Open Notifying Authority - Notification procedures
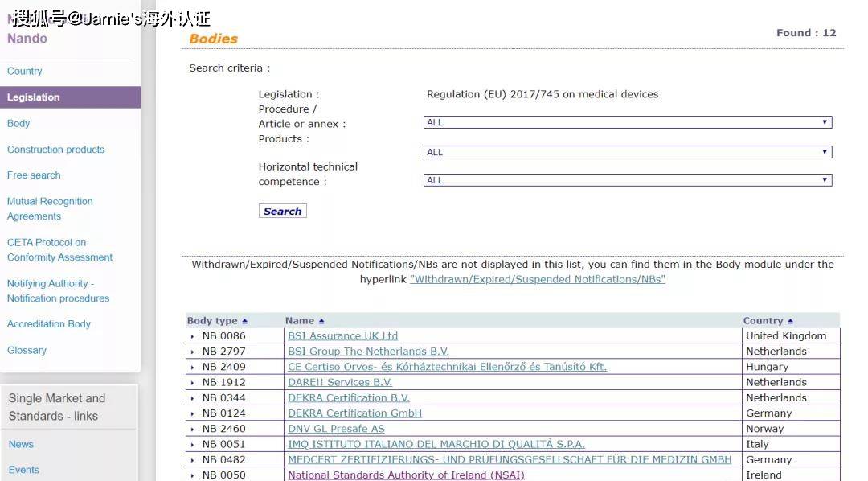 pos(58,291)
